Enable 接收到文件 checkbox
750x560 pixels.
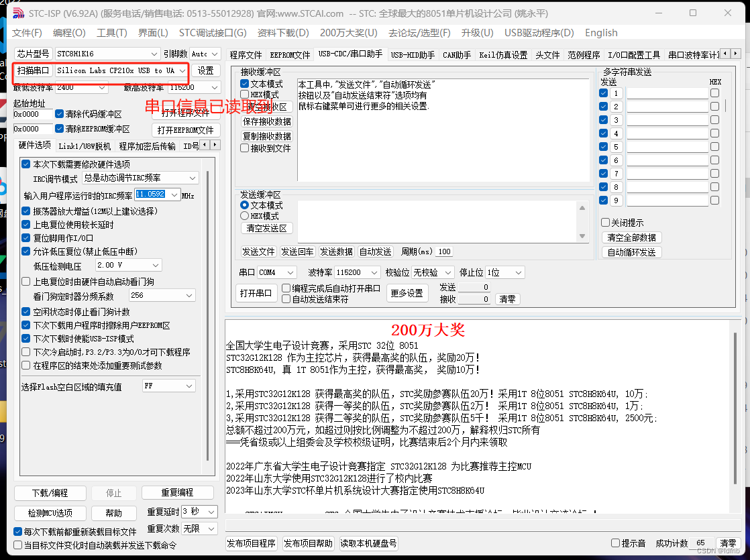click(244, 148)
